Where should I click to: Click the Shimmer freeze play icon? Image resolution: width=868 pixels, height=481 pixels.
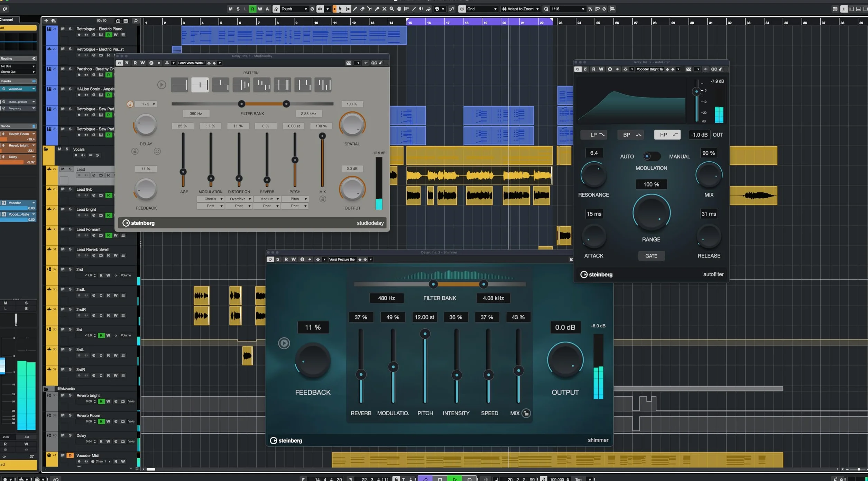[284, 343]
